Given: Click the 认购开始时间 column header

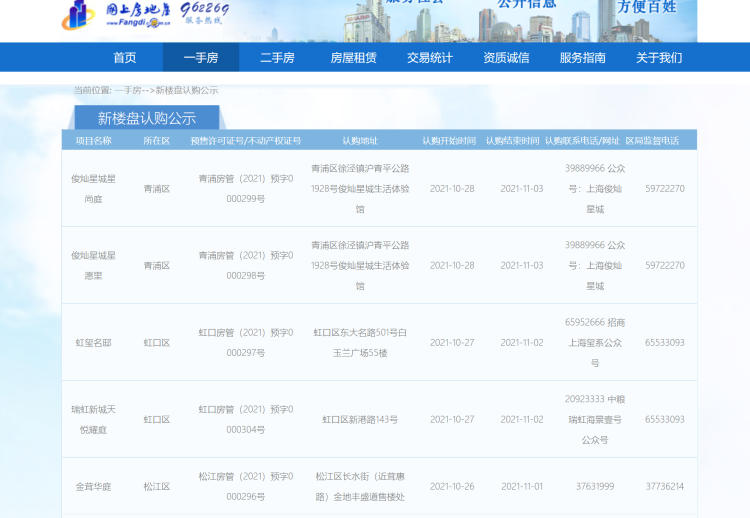Looking at the screenshot, I should pos(449,141).
